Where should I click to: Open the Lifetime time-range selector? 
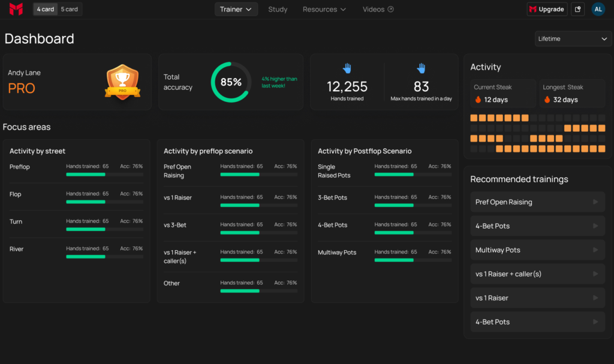click(x=572, y=38)
